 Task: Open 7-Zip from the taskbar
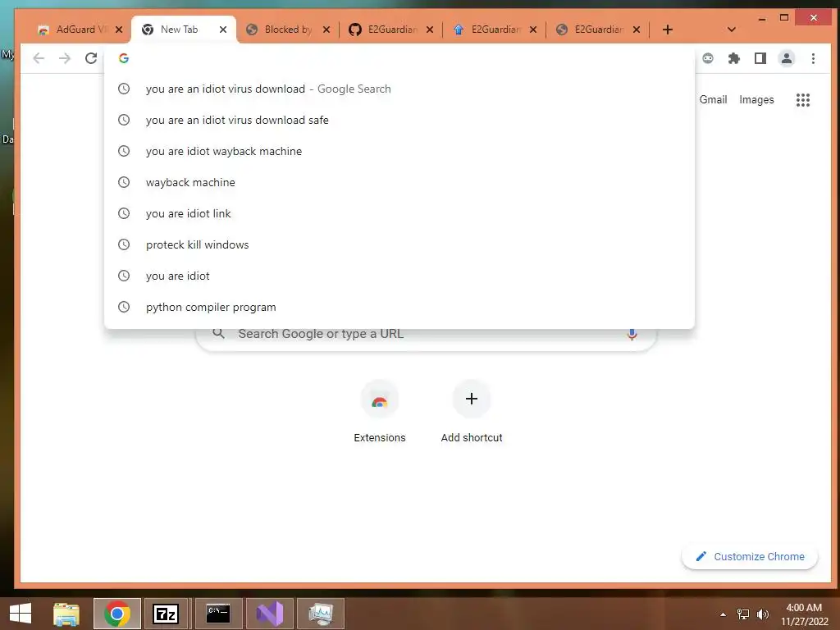coord(166,614)
